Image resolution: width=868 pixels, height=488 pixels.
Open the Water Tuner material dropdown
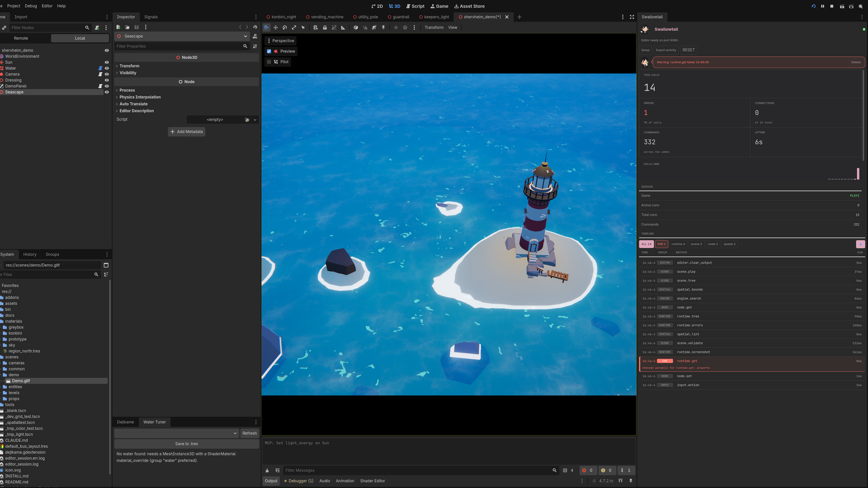click(176, 433)
